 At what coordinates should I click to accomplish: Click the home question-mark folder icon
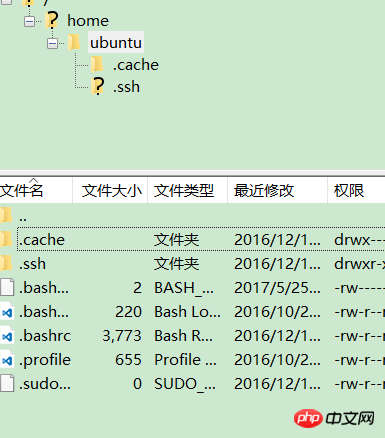point(52,20)
